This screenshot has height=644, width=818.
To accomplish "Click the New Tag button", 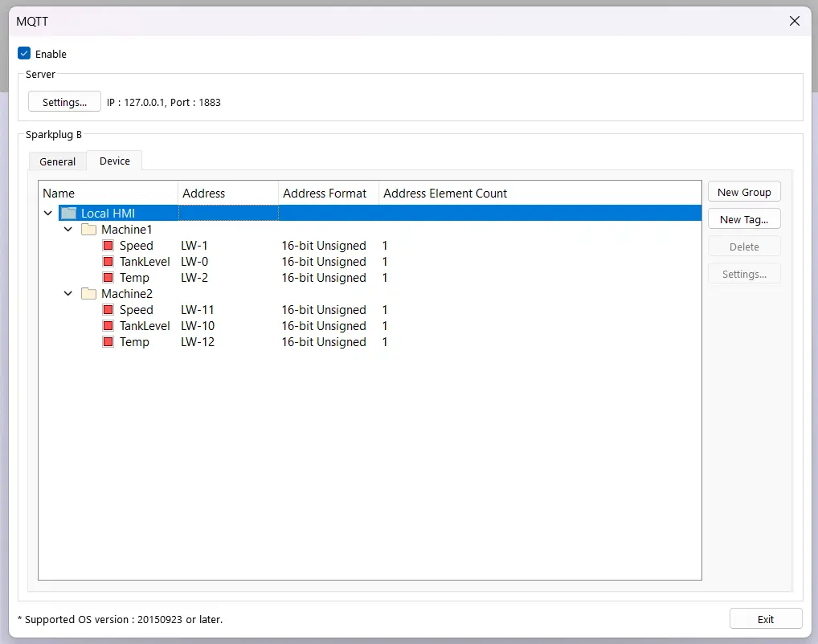I will 744,218.
